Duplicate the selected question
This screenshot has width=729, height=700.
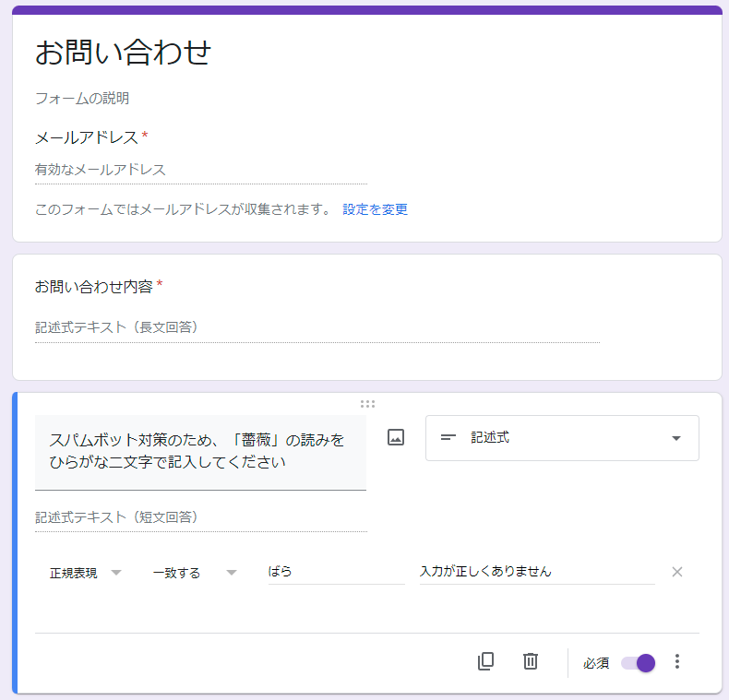click(485, 661)
